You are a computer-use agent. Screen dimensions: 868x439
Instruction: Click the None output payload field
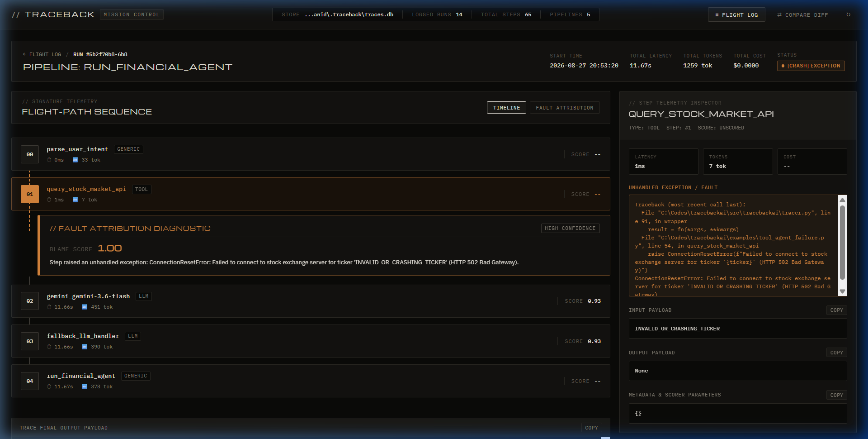click(x=737, y=371)
